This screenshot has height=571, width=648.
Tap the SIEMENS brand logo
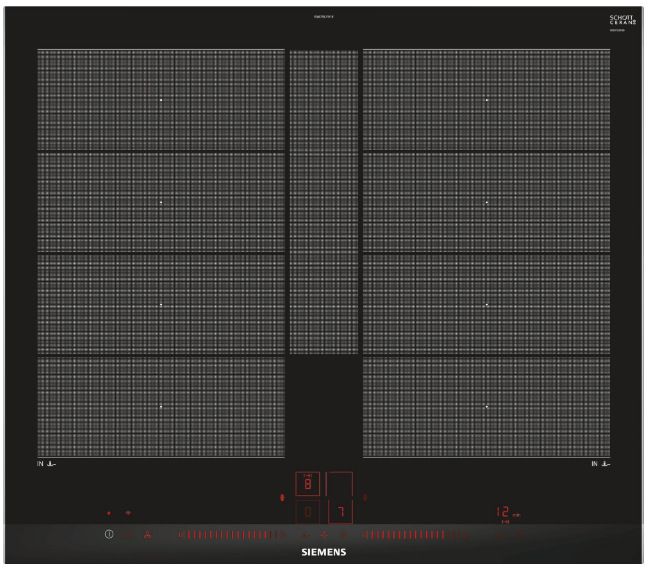pos(323,551)
